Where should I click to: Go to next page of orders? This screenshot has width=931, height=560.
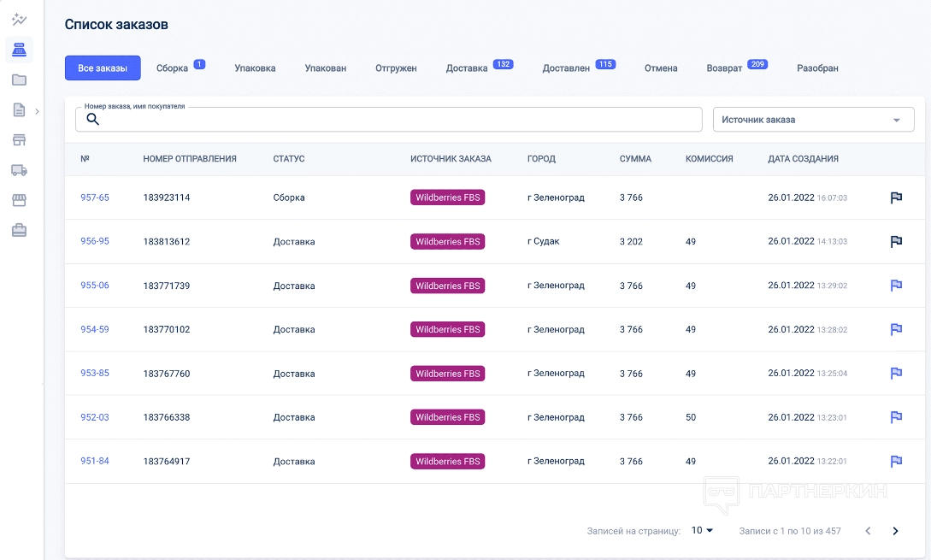tap(895, 531)
